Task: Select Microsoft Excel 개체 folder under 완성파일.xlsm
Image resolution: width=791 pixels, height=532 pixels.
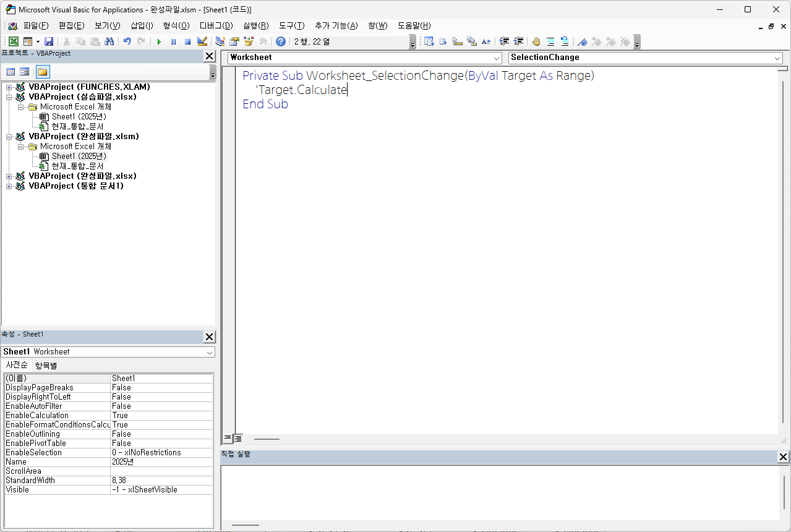Action: (x=75, y=146)
